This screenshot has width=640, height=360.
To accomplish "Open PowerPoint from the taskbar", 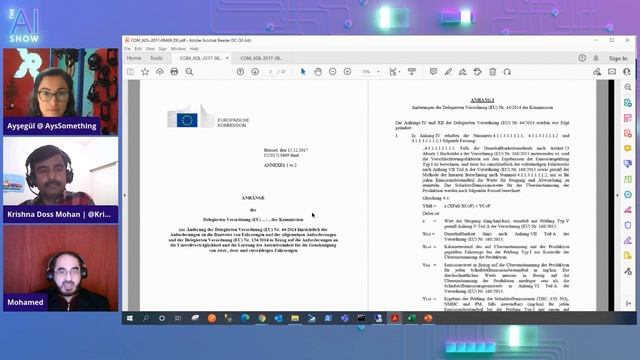I will [428, 318].
